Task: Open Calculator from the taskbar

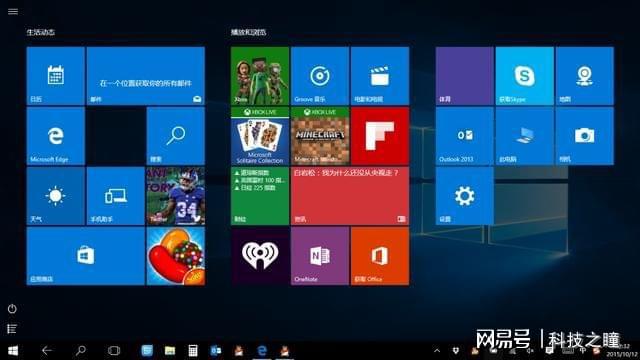Action: coord(193,351)
